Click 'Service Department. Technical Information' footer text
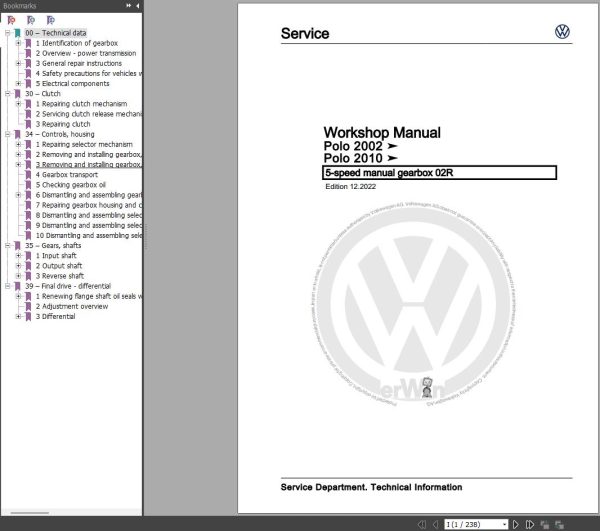 (x=371, y=487)
